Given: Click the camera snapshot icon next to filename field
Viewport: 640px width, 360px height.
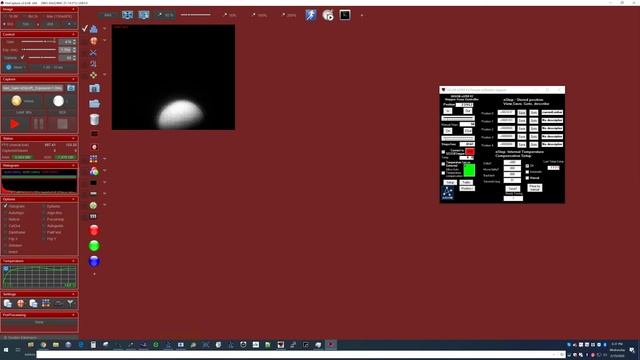Looking at the screenshot, I should pyautogui.click(x=71, y=88).
